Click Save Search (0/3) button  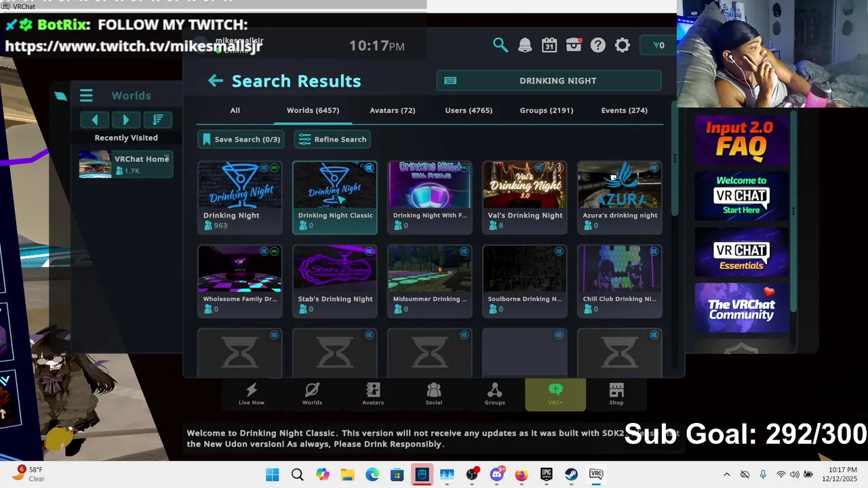[x=241, y=140]
